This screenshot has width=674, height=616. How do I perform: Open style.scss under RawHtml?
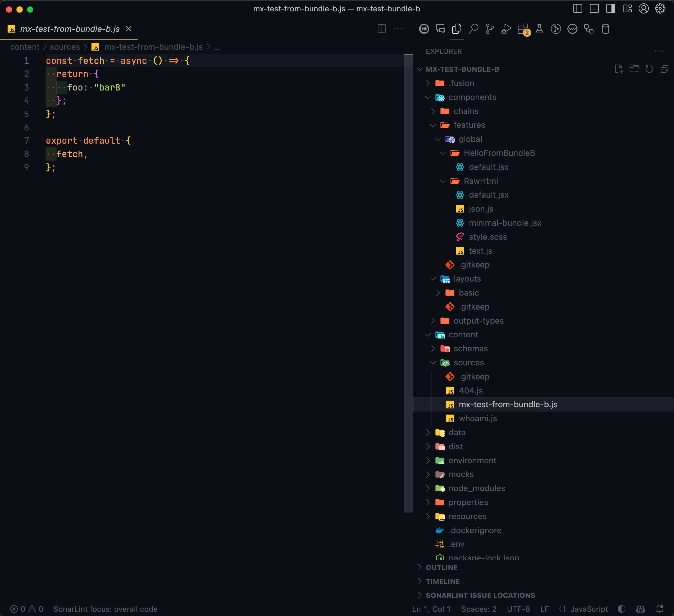click(x=543, y=237)
